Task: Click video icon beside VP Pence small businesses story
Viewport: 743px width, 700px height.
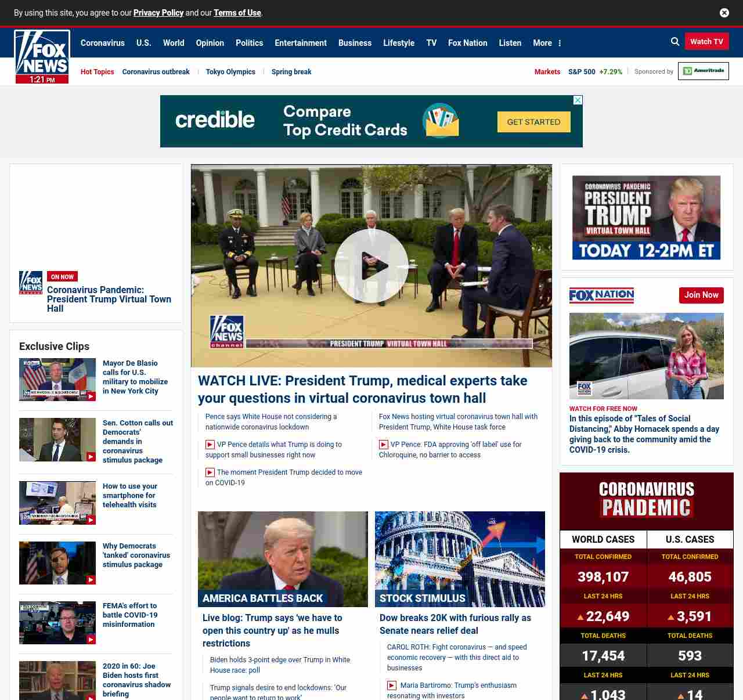Action: coord(210,445)
